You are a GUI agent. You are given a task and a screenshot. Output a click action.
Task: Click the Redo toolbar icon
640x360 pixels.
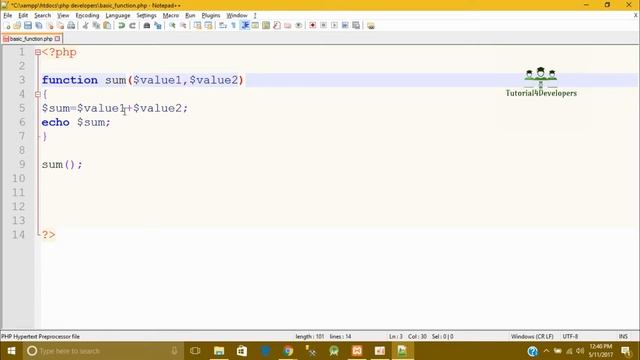click(x=132, y=26)
